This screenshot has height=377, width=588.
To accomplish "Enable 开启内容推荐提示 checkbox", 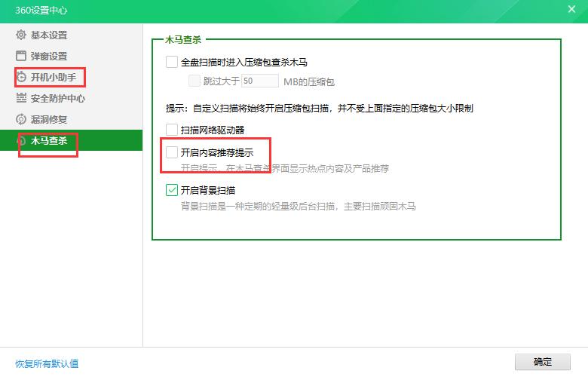I will tap(172, 152).
